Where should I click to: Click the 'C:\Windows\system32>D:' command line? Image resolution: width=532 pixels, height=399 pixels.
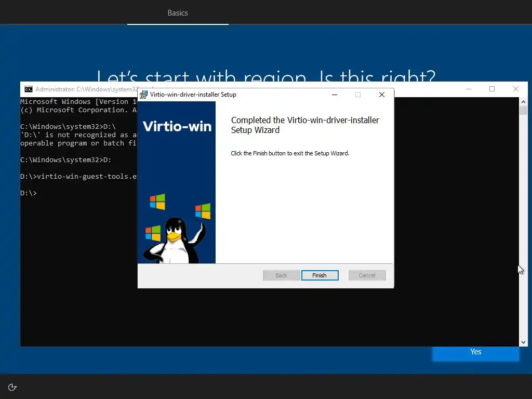click(65, 160)
